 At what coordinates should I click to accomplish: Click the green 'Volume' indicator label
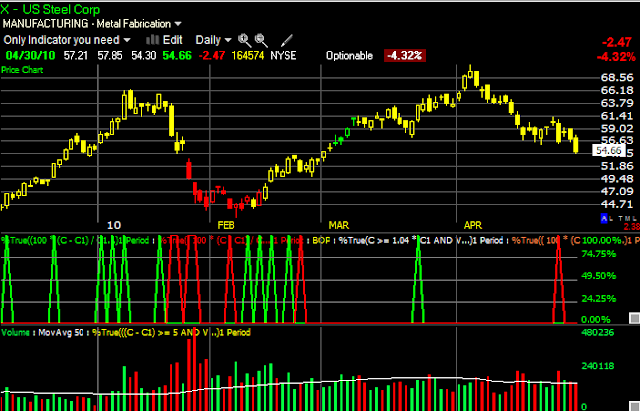click(15, 333)
